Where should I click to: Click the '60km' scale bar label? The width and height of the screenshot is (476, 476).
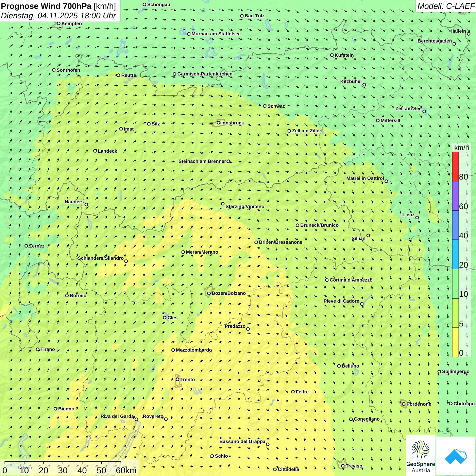[126, 470]
